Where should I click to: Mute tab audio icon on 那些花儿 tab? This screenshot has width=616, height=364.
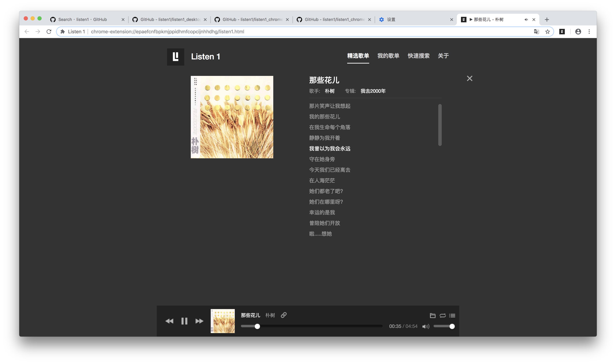point(526,20)
